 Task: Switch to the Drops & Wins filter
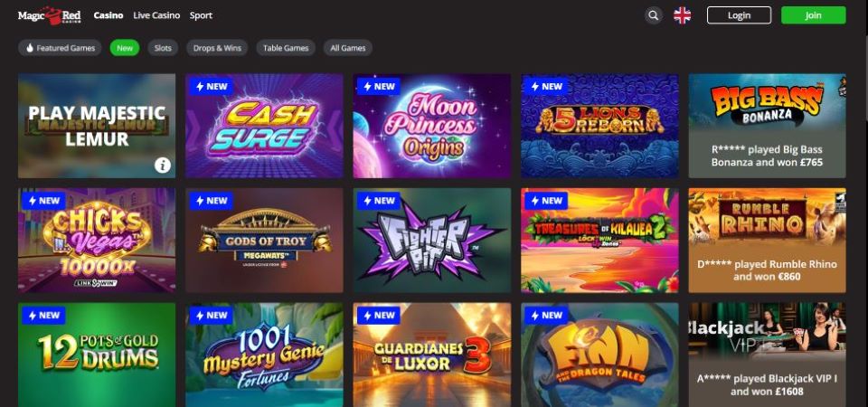217,48
